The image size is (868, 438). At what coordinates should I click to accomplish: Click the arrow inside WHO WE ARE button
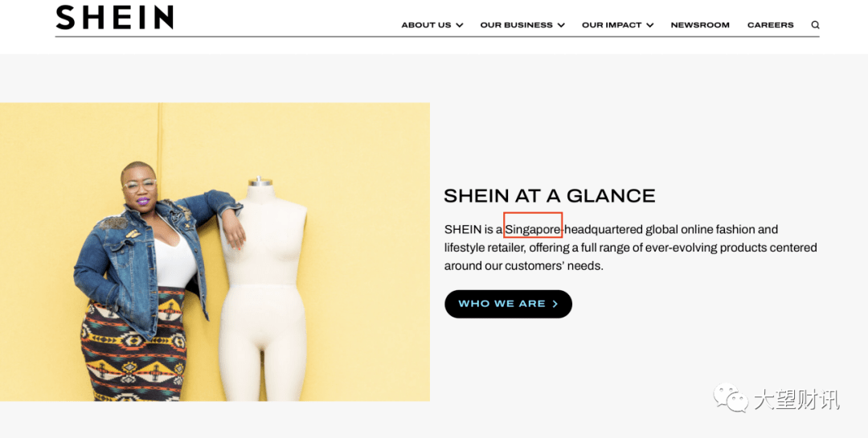(555, 304)
